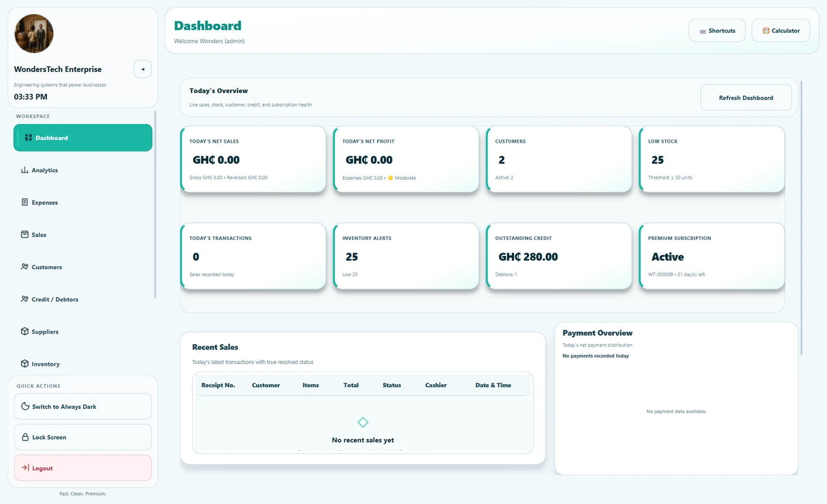Open the Outstanding Credit card
Screen dimensions: 827x504
559,256
